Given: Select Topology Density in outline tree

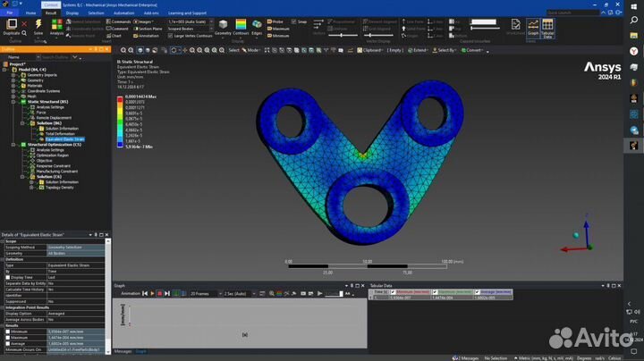Looking at the screenshot, I should coord(60,188).
